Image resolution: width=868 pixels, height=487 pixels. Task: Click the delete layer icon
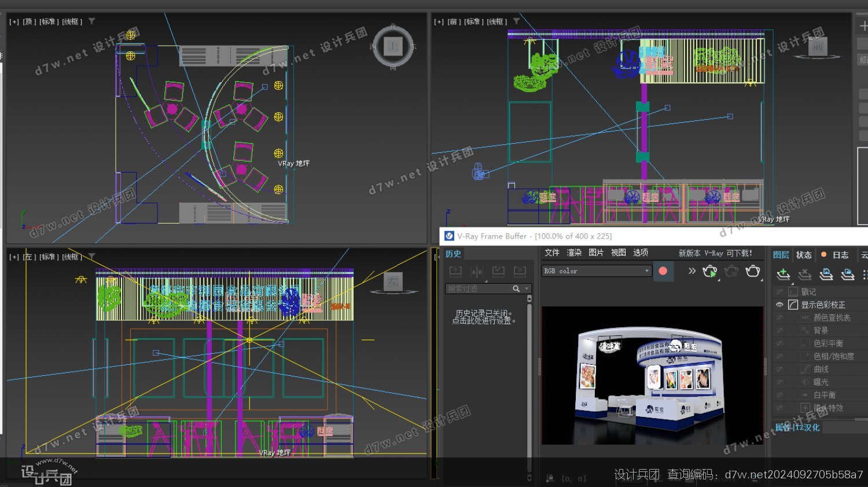tap(804, 274)
